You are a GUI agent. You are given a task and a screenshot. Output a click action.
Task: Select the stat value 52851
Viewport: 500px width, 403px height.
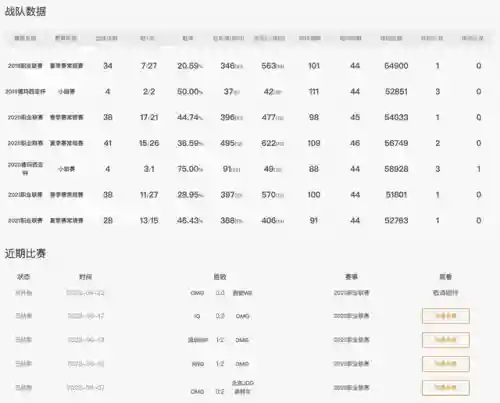click(x=396, y=91)
